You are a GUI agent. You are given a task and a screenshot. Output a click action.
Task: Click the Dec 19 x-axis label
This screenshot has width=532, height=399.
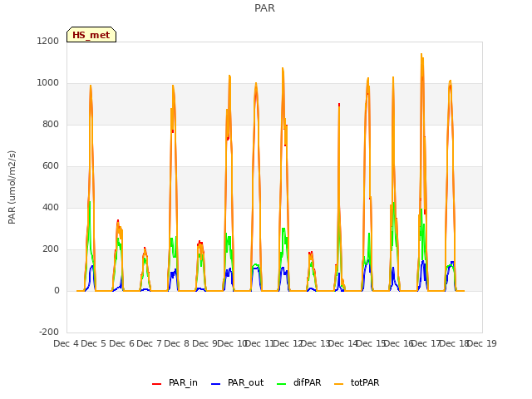pyautogui.click(x=482, y=343)
